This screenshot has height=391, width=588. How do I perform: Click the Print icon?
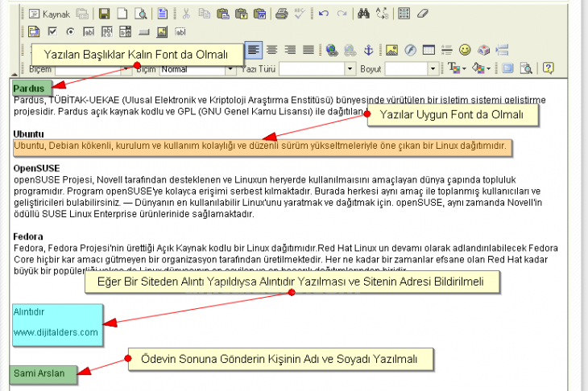point(282,14)
